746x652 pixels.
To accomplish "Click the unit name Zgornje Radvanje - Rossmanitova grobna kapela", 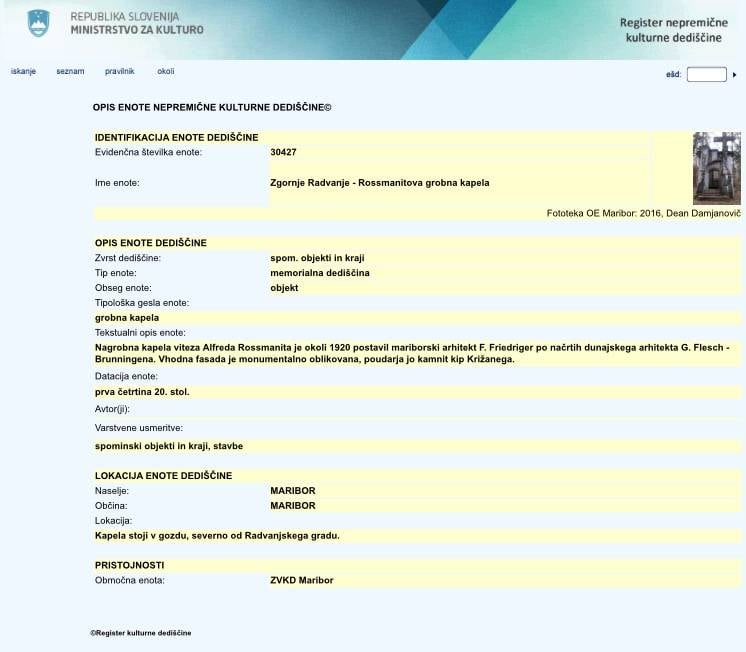I will 380,183.
